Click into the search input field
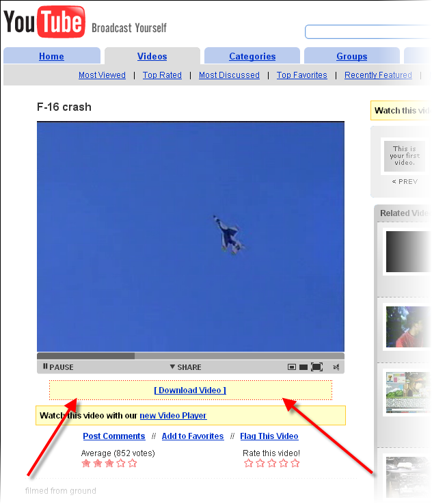Viewport: 432px width, 504px height. click(x=368, y=32)
